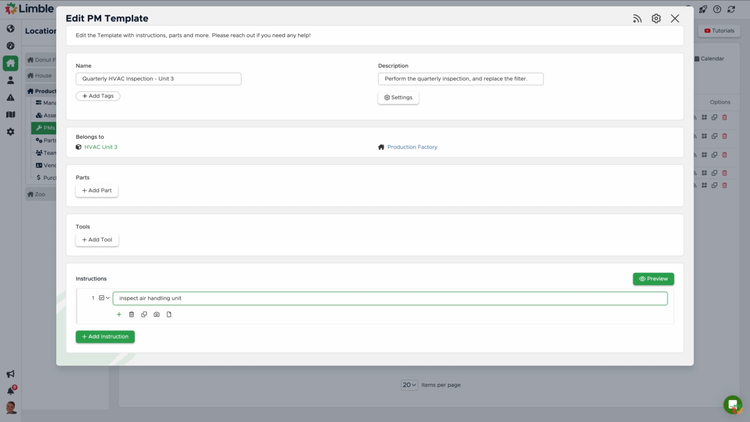Screen dimensions: 750x422
Task: Open the user profile icon in sidebar
Action: (x=11, y=80)
